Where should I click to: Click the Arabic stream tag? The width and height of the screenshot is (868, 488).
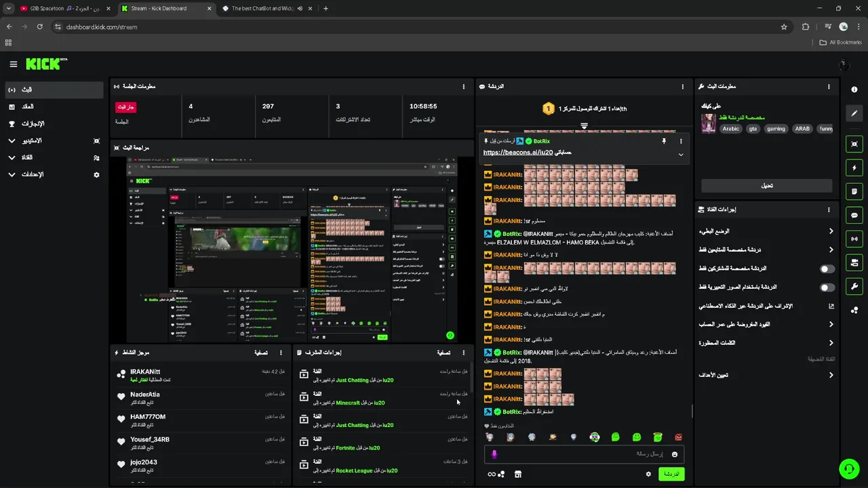730,129
